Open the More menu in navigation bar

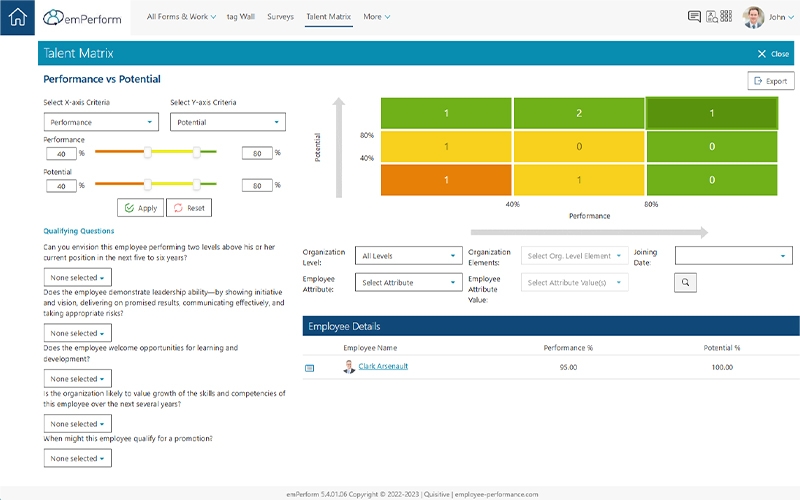point(376,17)
